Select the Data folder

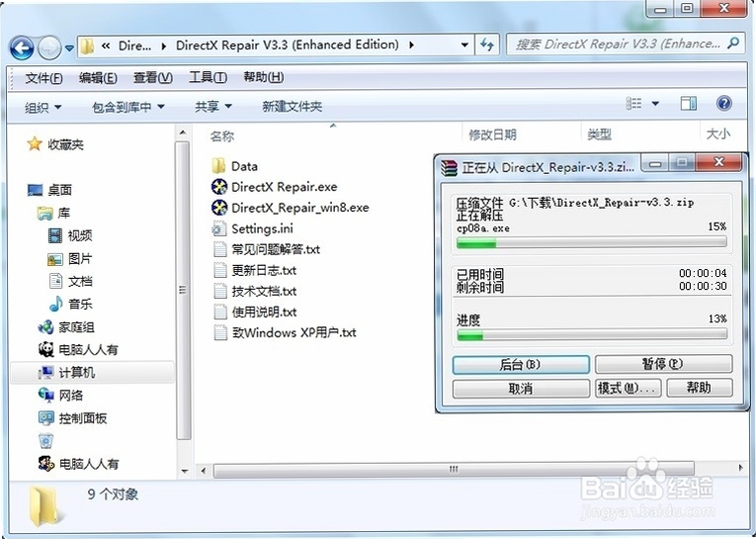point(235,166)
